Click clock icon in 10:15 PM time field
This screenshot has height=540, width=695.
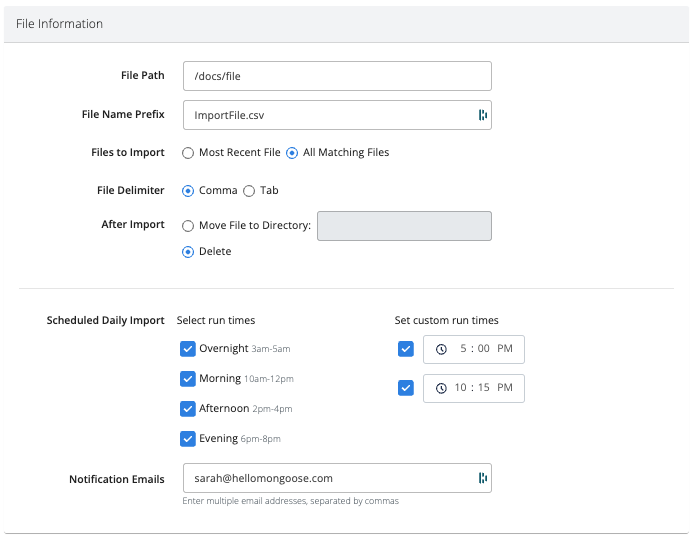point(441,388)
